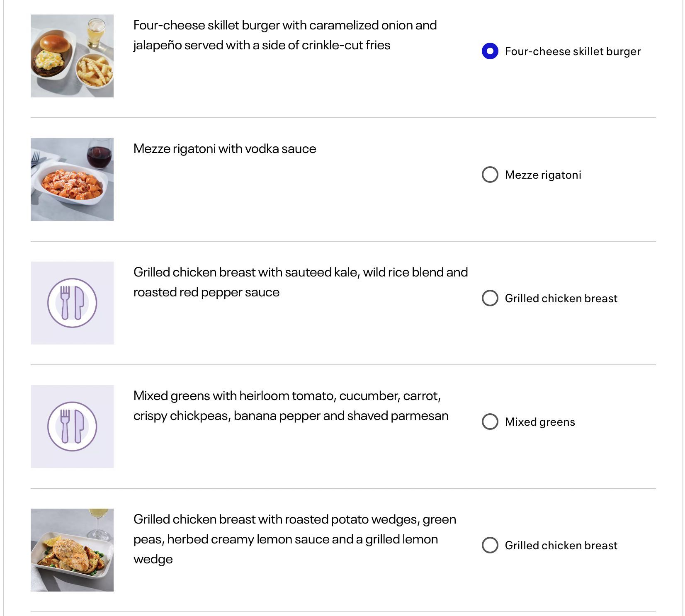Click "Grilled chicken breast" label for wild rice dish

[x=561, y=298]
